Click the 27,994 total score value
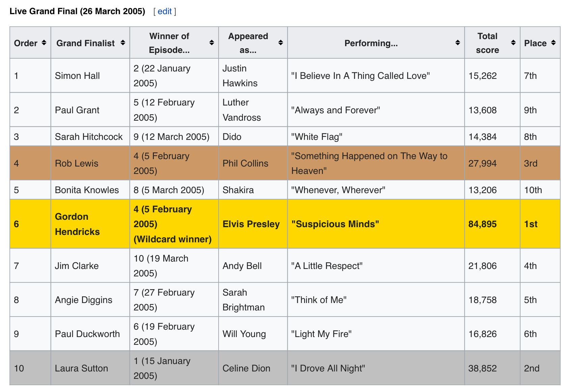This screenshot has width=562, height=392. tap(482, 163)
